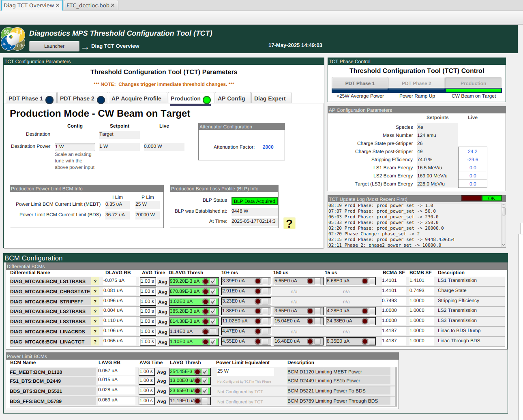Enable LAVG Thresh checkbox for BDS_FFS:BCM_D5789

point(205,401)
